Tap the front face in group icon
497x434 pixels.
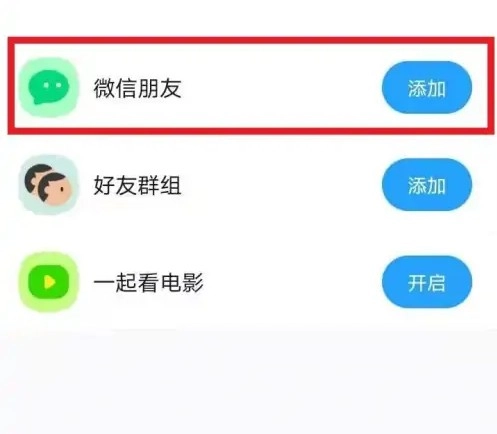(x=55, y=189)
